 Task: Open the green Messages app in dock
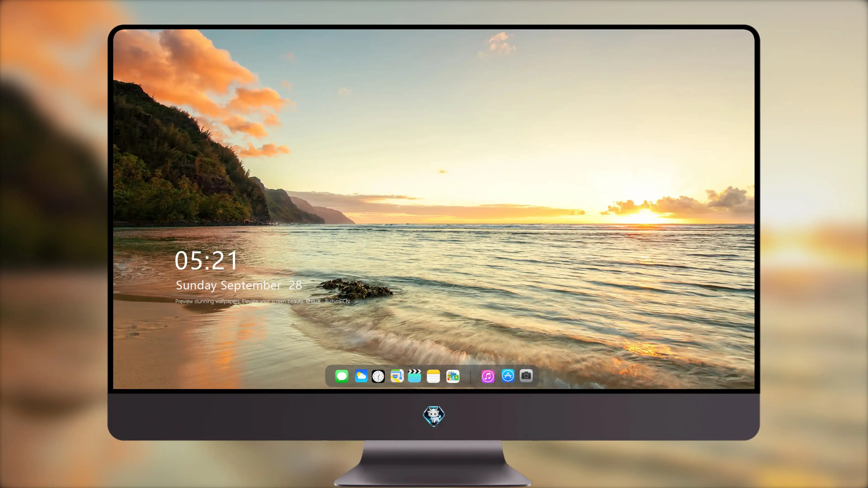(x=342, y=376)
